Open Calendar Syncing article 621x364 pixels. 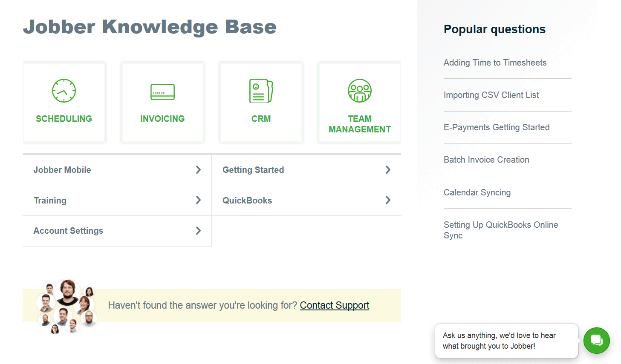[x=477, y=192]
